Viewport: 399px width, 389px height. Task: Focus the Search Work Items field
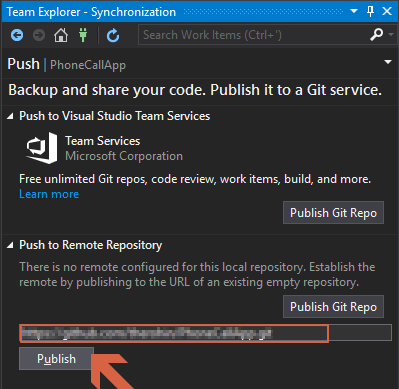[252, 35]
